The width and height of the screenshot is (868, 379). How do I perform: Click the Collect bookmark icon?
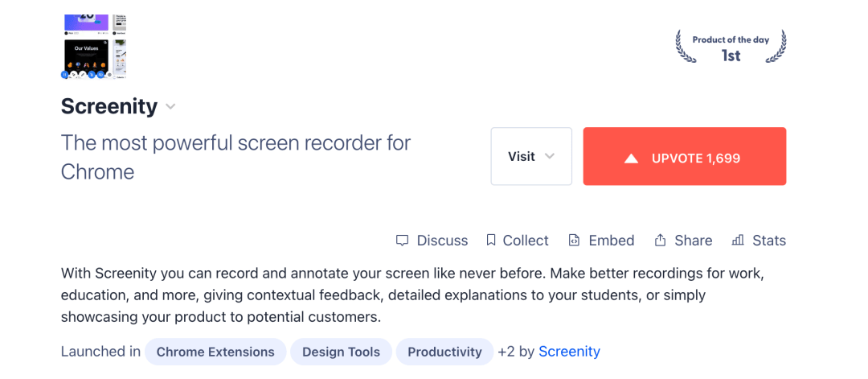point(491,241)
